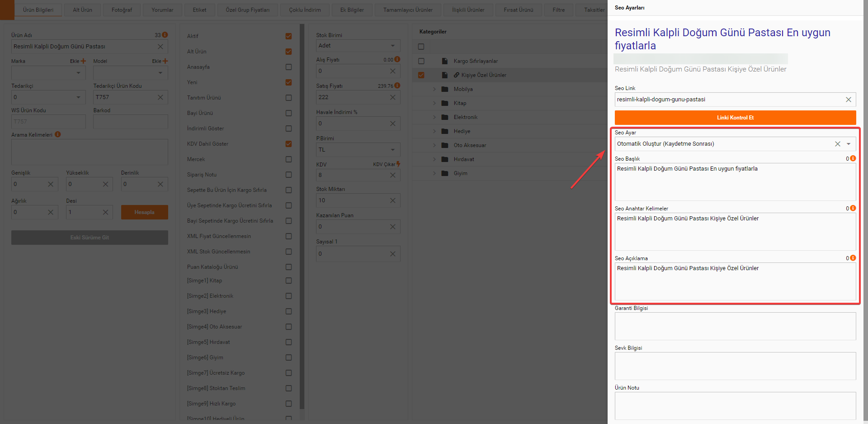Open the İlişkili Ürünler tab
The image size is (868, 424).
pyautogui.click(x=468, y=10)
